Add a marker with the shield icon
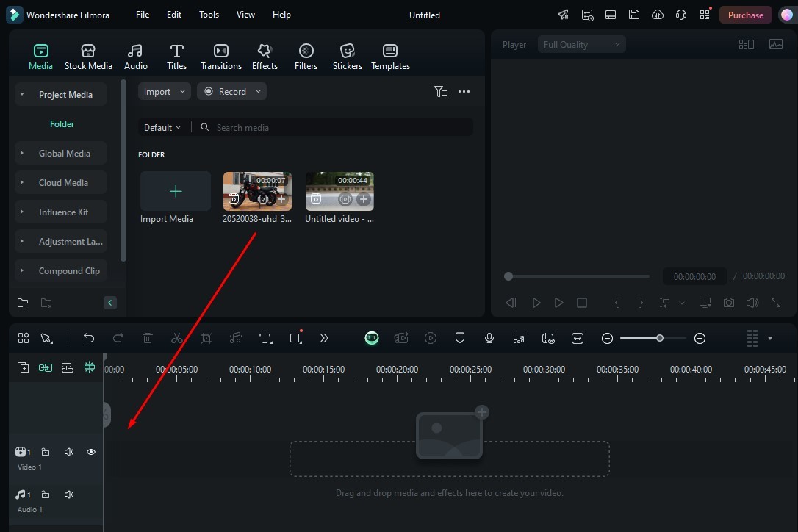The width and height of the screenshot is (798, 532). [460, 338]
